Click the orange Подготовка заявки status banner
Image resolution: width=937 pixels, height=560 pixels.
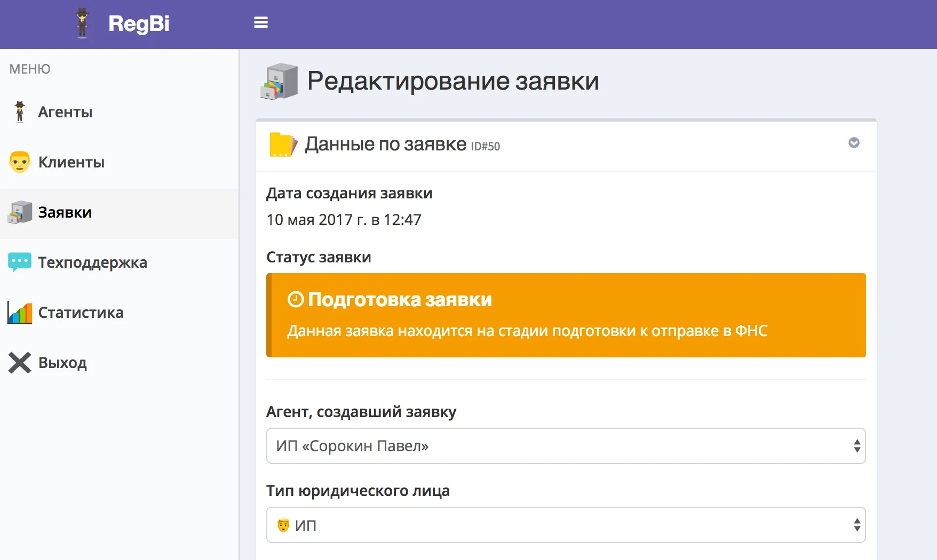pos(566,315)
